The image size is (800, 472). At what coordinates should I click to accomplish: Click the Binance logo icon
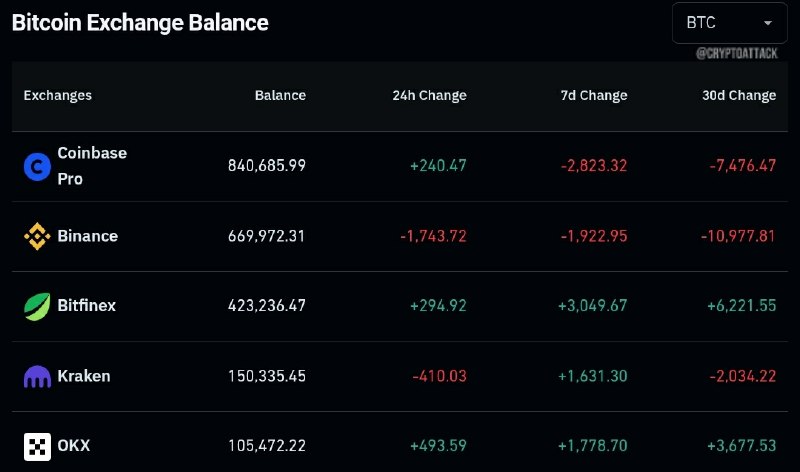(37, 236)
